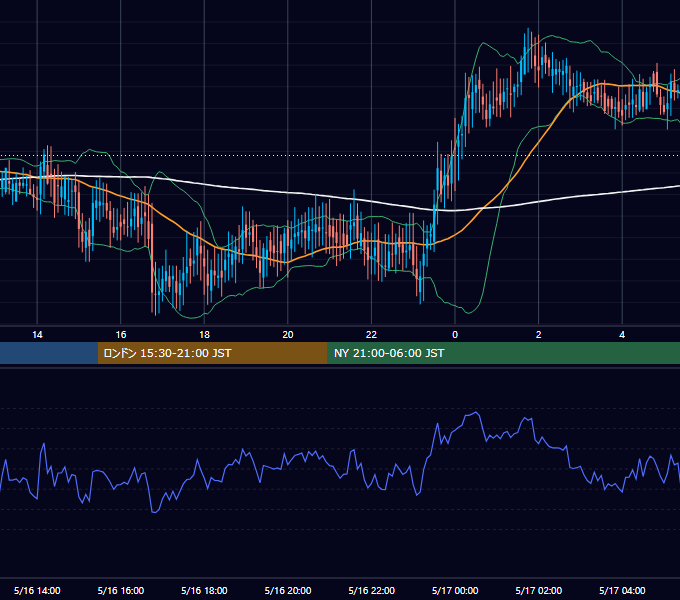Click the 5/16 22:00 date label
The width and height of the screenshot is (680, 600).
(x=372, y=590)
